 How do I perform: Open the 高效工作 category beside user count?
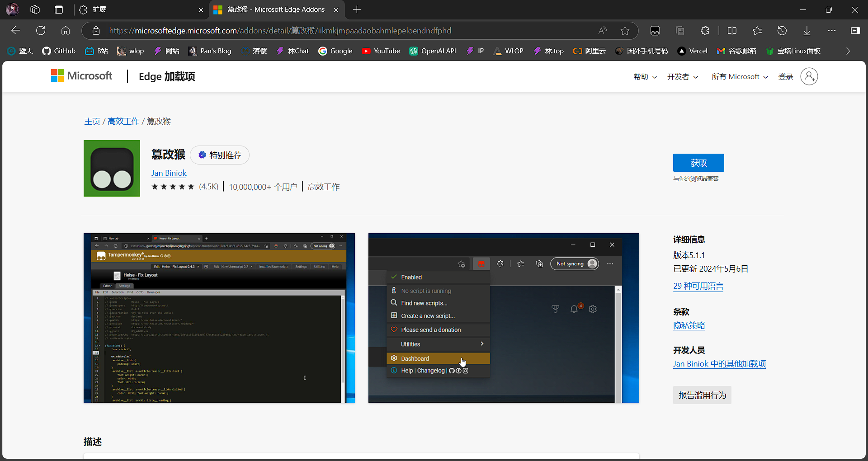coord(324,187)
